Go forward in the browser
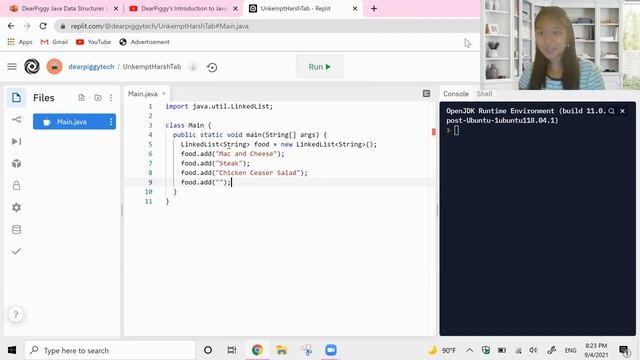The width and height of the screenshot is (640, 360). tap(27, 26)
